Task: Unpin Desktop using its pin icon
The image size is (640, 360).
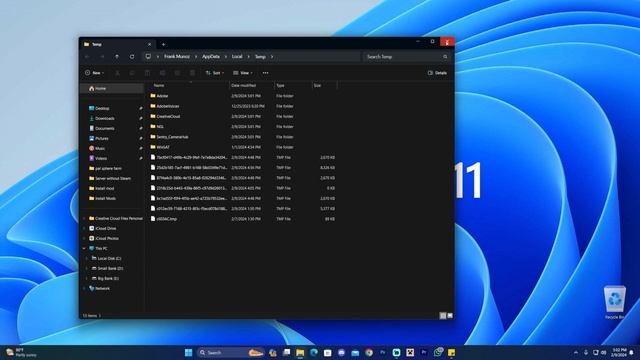Action: 141,109
